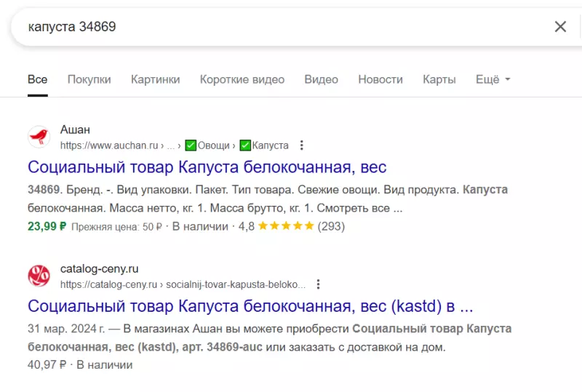Click the green checkmark next to Овощи
The width and height of the screenshot is (582, 392).
tap(191, 145)
